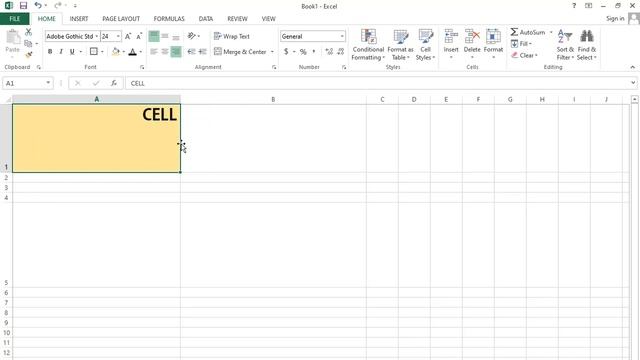Apply font color with the A icon
The width and height of the screenshot is (640, 360).
[x=132, y=51]
